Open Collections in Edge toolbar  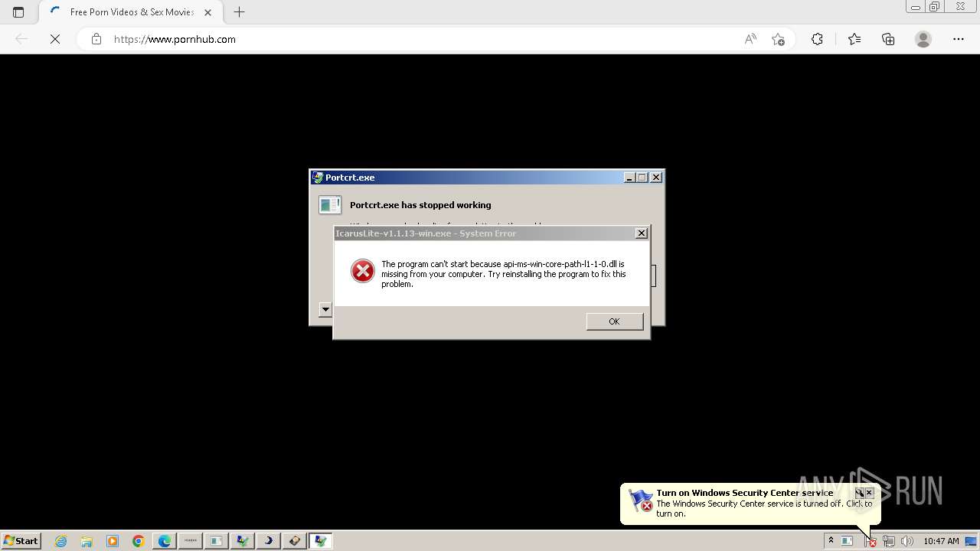click(x=888, y=39)
